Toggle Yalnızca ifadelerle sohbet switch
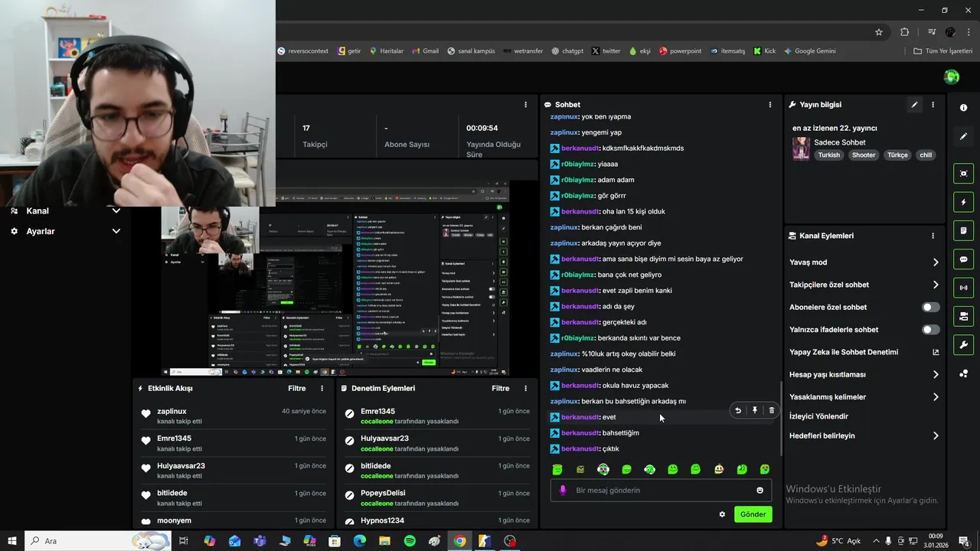This screenshot has width=980, height=551. pos(930,330)
